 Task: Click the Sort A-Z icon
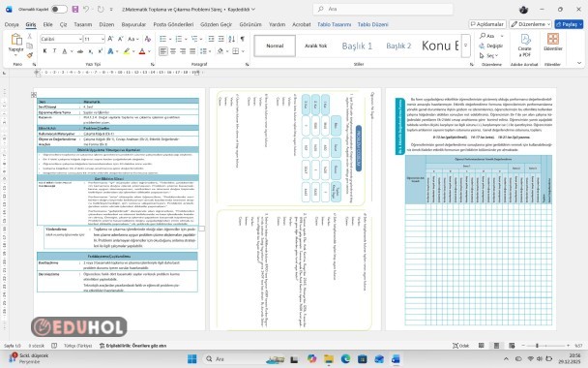pos(232,39)
